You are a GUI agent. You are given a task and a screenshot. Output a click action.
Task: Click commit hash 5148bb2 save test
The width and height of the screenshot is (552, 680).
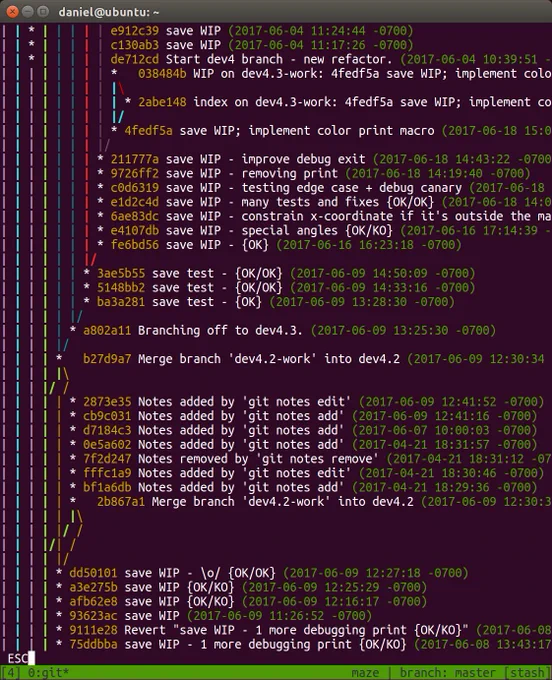(121, 288)
